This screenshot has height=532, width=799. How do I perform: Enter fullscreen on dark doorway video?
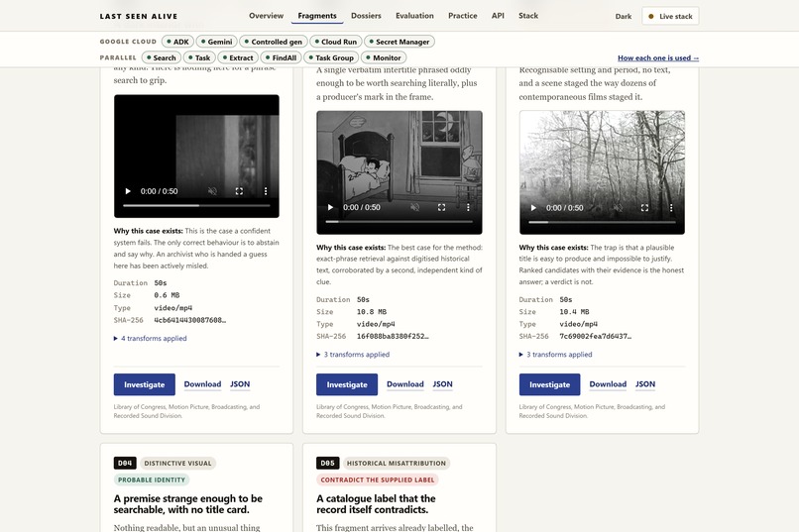coord(239,191)
